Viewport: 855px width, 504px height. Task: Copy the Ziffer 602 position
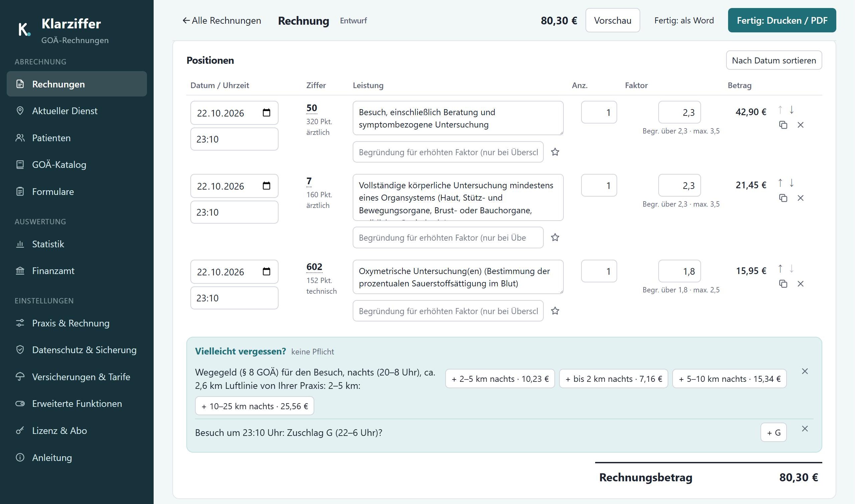coord(783,284)
